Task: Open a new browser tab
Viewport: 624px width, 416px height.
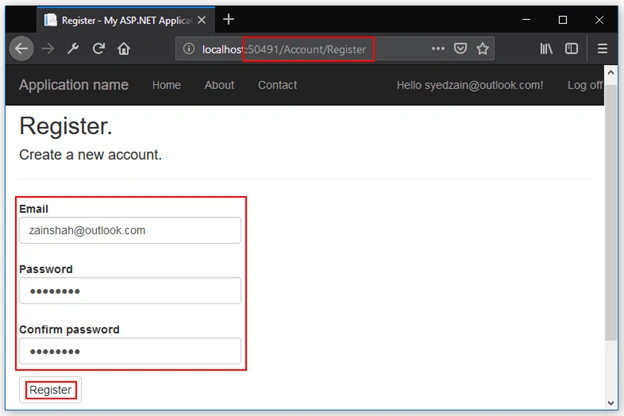Action: pyautogui.click(x=228, y=19)
